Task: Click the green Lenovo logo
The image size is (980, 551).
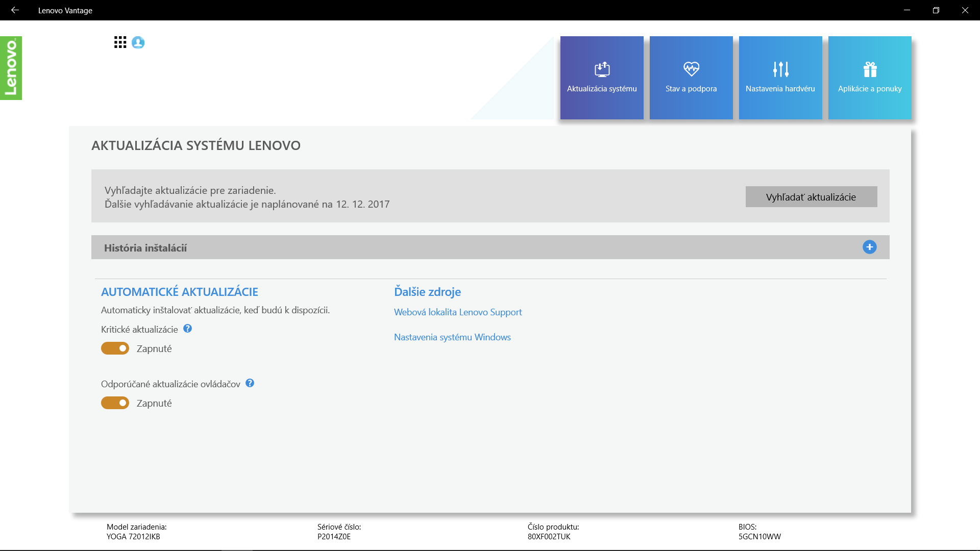Action: pos(11,68)
